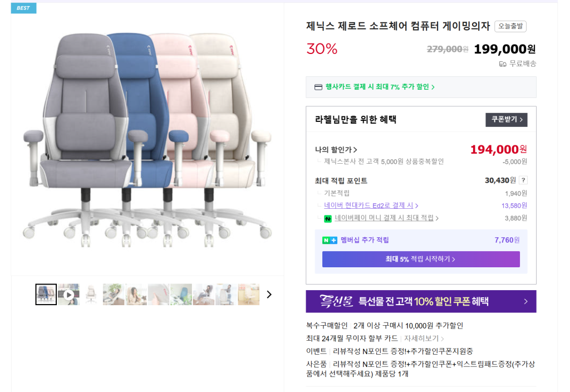Viewport: 570px width, 392px height.
Task: Select the first four-chair thumbnail
Action: 46,295
